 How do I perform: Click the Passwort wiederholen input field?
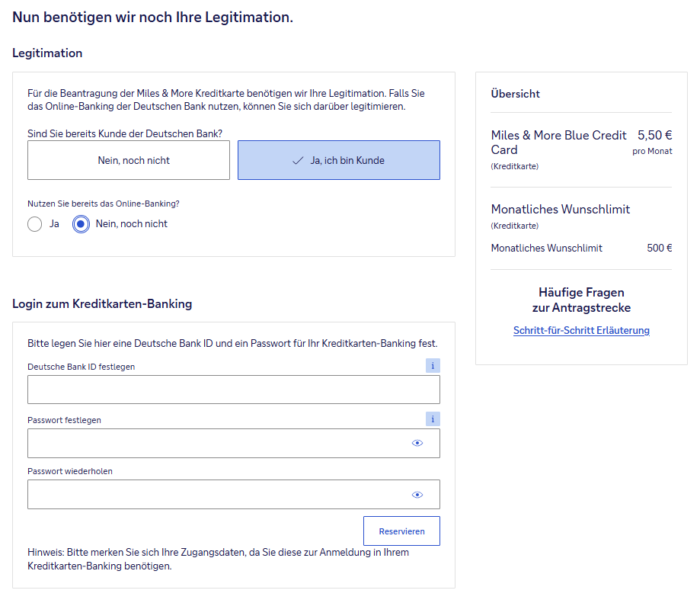tap(218, 495)
